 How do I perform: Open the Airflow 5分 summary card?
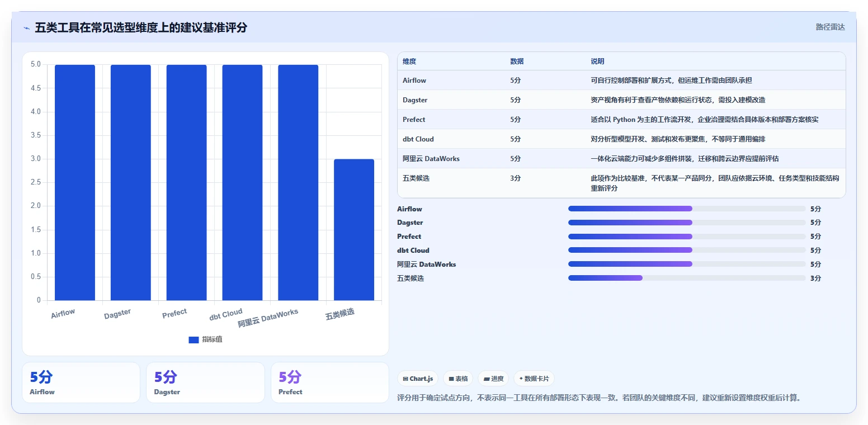point(81,382)
